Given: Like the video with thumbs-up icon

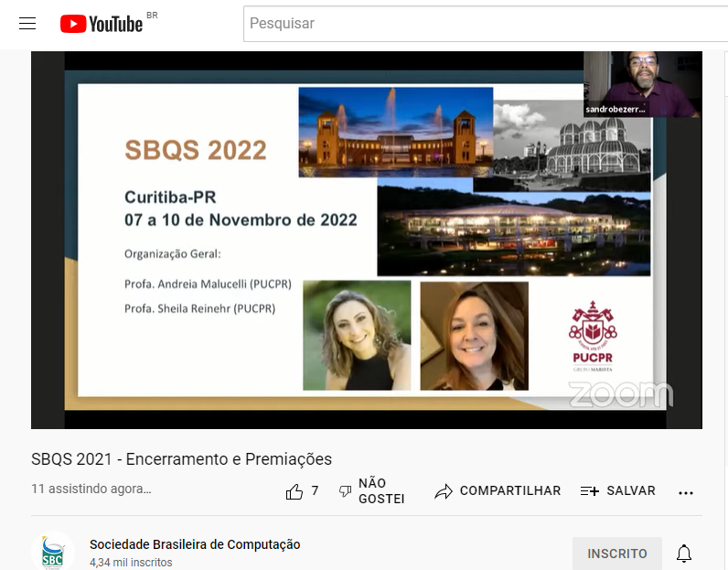Looking at the screenshot, I should 294,491.
